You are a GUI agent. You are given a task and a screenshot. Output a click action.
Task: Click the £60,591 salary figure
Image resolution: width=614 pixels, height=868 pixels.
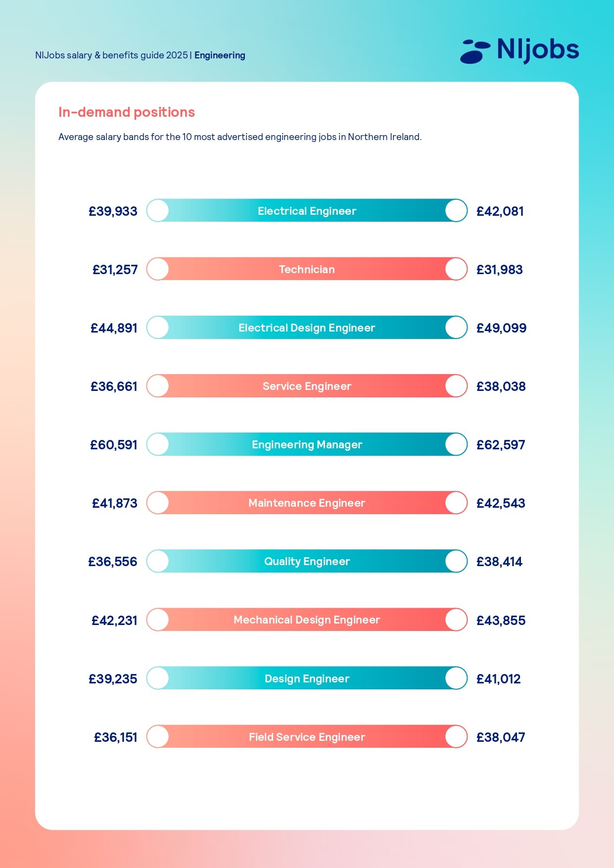(x=114, y=445)
